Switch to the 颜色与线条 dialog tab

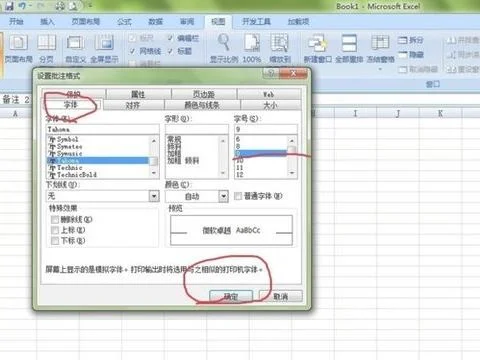tap(202, 105)
